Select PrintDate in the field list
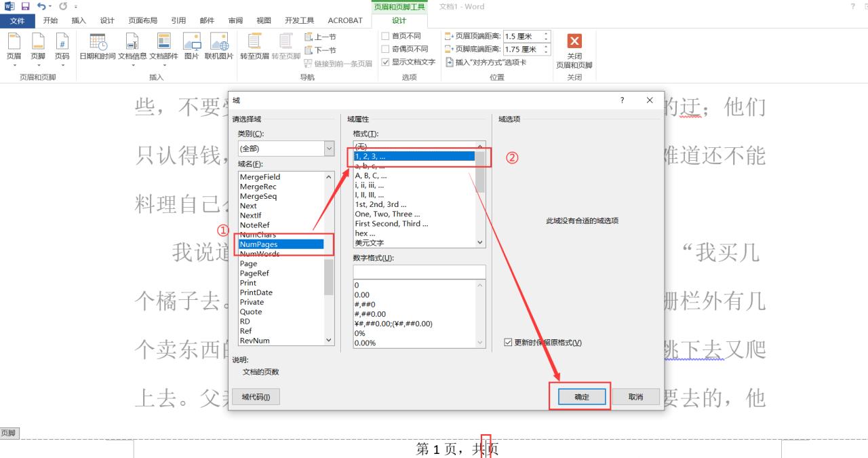868x458 pixels. pos(281,292)
